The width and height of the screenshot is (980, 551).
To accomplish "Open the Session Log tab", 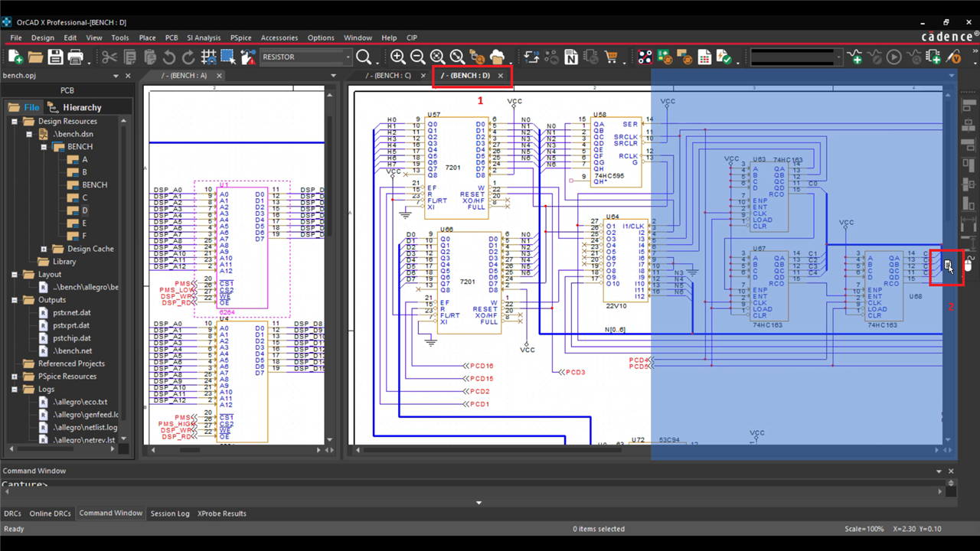I will coord(169,514).
